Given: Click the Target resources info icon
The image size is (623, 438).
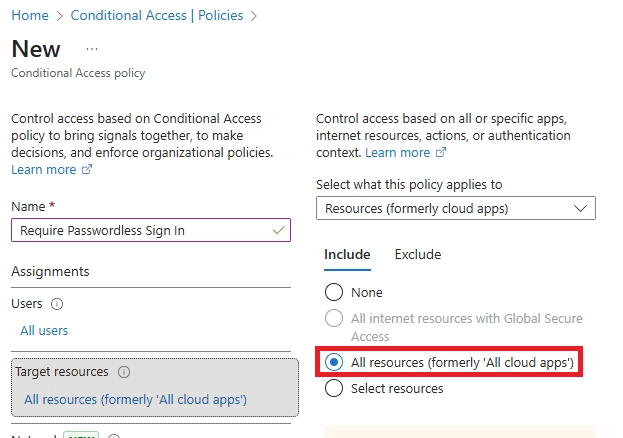Looking at the screenshot, I should (124, 372).
